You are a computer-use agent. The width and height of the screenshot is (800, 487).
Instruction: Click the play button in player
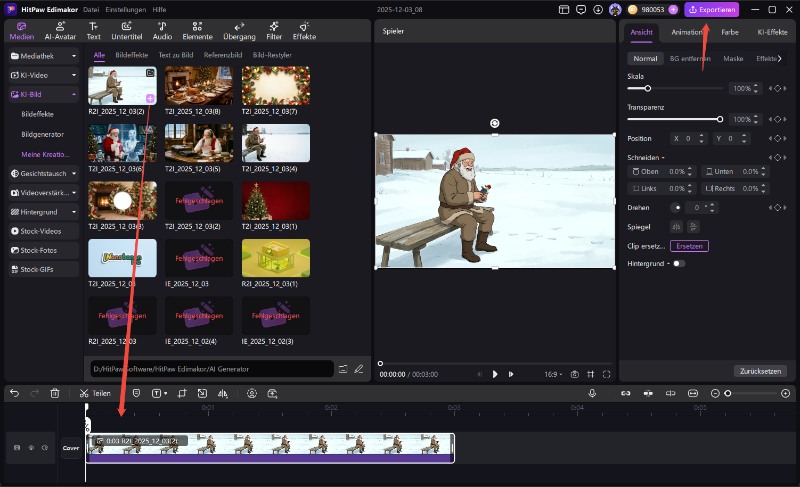tap(494, 374)
